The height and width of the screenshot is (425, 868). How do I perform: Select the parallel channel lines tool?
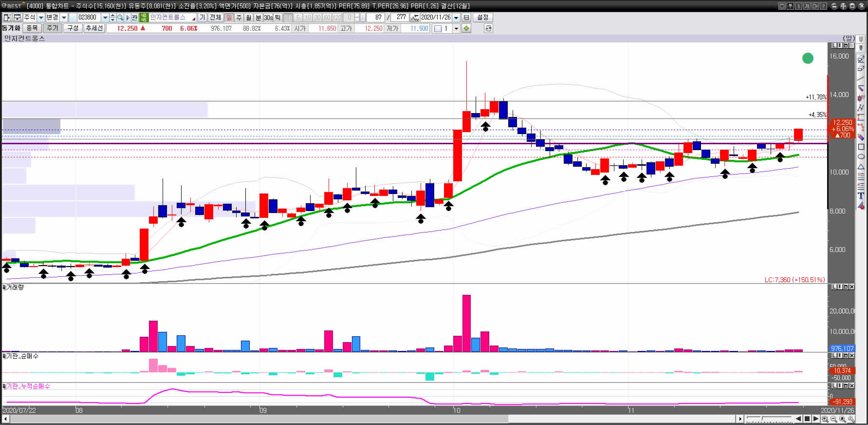point(861,108)
